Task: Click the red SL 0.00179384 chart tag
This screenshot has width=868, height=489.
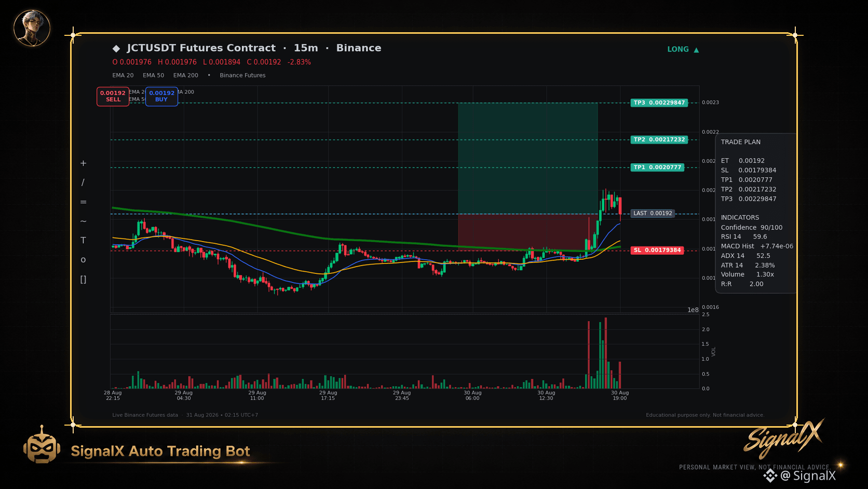Action: [x=657, y=250]
